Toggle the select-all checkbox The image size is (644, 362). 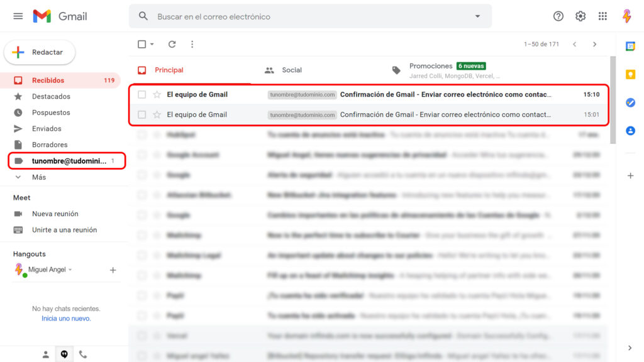coord(142,45)
